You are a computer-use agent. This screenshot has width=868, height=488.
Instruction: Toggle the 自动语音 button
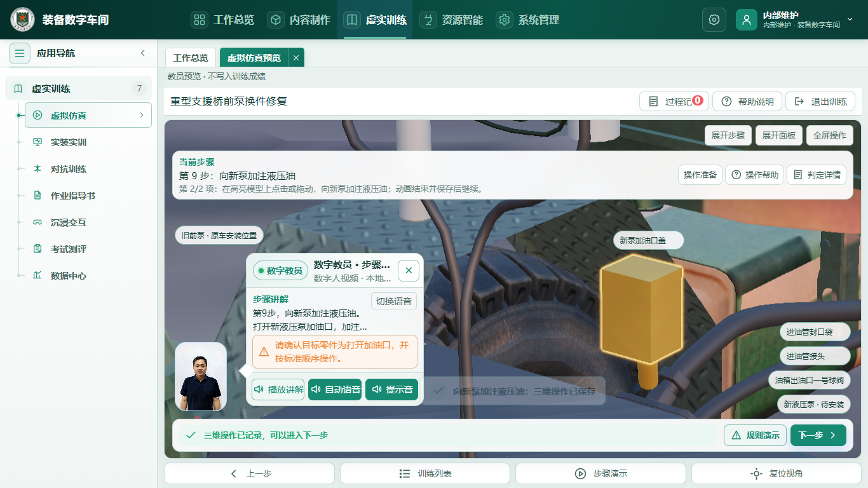pos(335,390)
